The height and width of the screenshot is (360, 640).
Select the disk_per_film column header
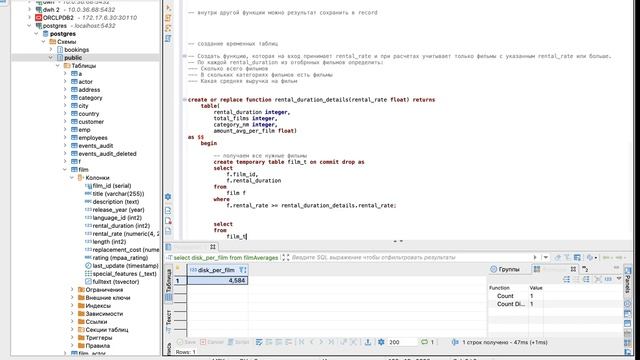(217, 270)
